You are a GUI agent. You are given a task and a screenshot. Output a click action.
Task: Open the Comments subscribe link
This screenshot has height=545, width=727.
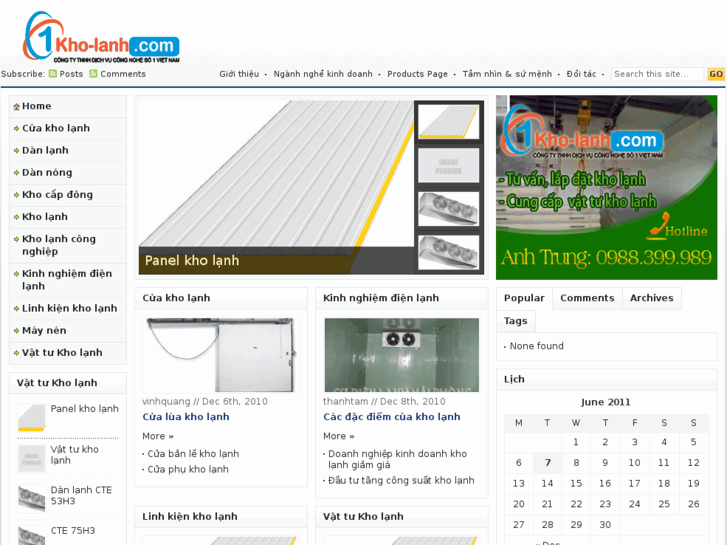tap(123, 74)
